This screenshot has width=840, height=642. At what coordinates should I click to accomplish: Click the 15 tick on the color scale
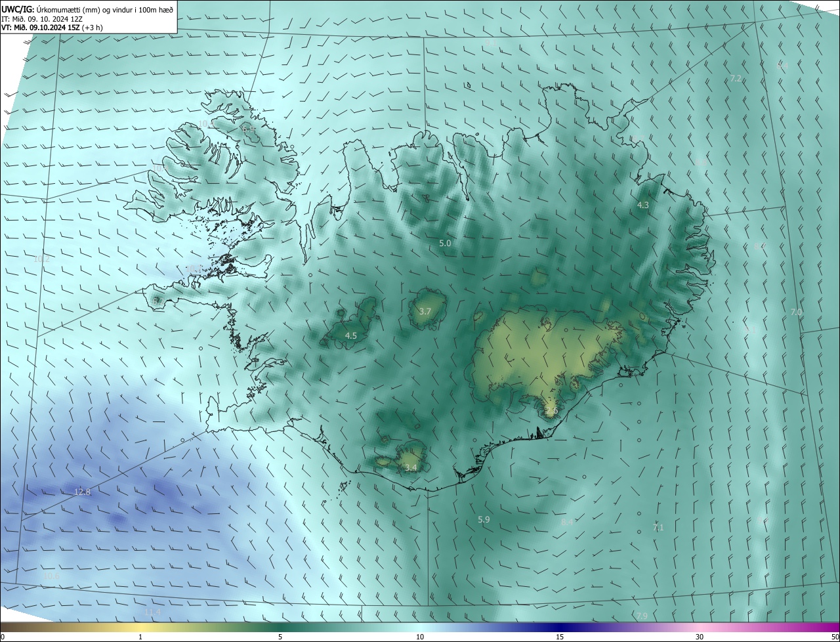click(x=560, y=637)
